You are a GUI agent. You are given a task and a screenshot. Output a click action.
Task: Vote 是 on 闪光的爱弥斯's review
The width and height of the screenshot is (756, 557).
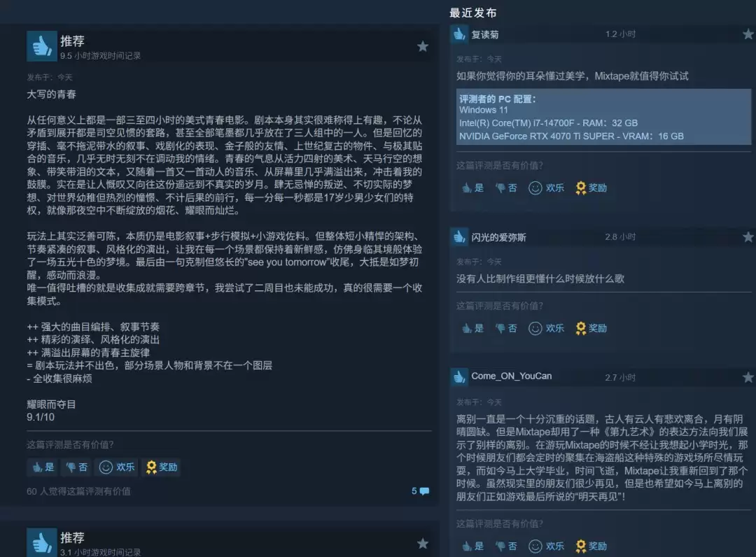click(x=472, y=328)
